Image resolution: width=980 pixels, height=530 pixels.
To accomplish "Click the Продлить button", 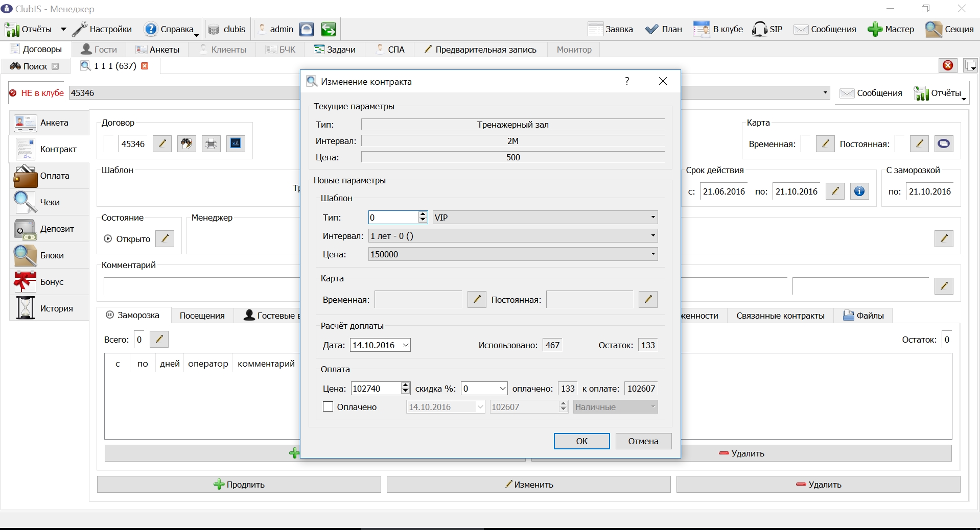I will 239,485.
